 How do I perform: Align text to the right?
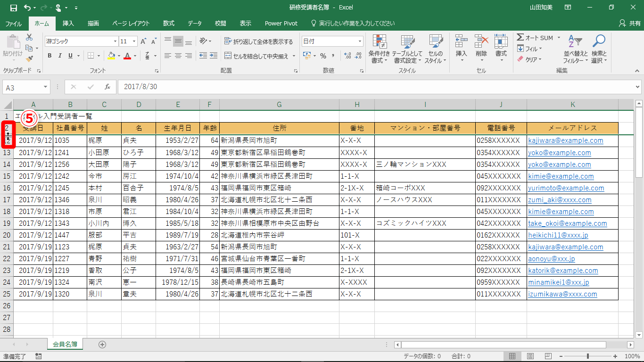(189, 56)
